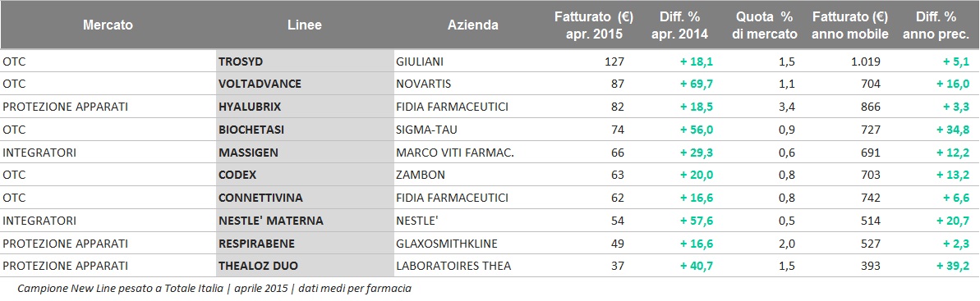This screenshot has width=980, height=301.
Task: Click the BIOCHETASI line cell
Action: click(x=305, y=130)
